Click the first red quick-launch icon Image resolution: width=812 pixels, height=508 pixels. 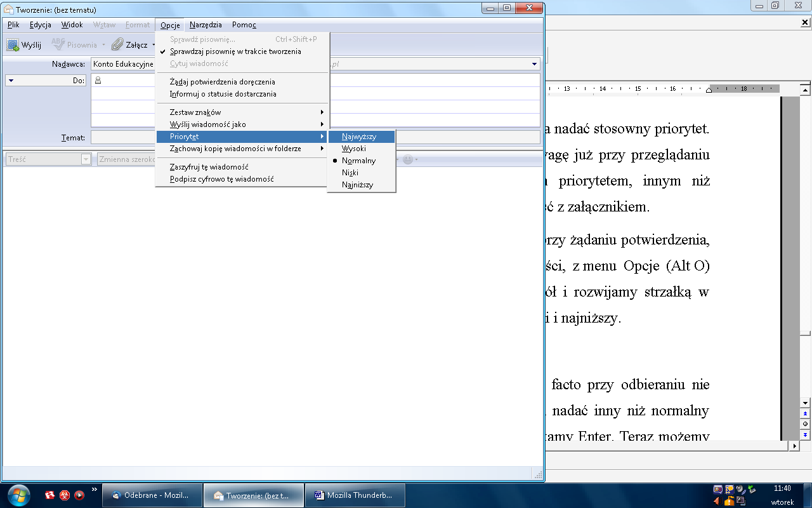(50, 495)
